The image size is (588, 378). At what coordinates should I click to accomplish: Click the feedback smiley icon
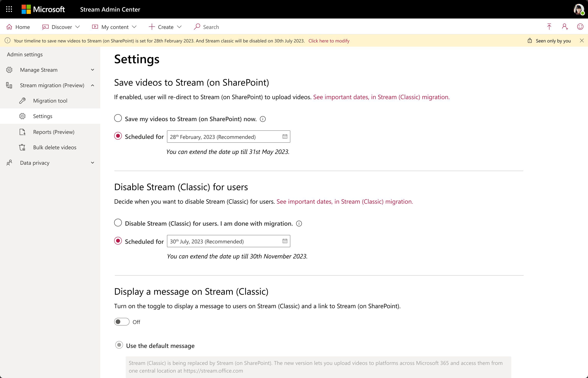(x=580, y=27)
